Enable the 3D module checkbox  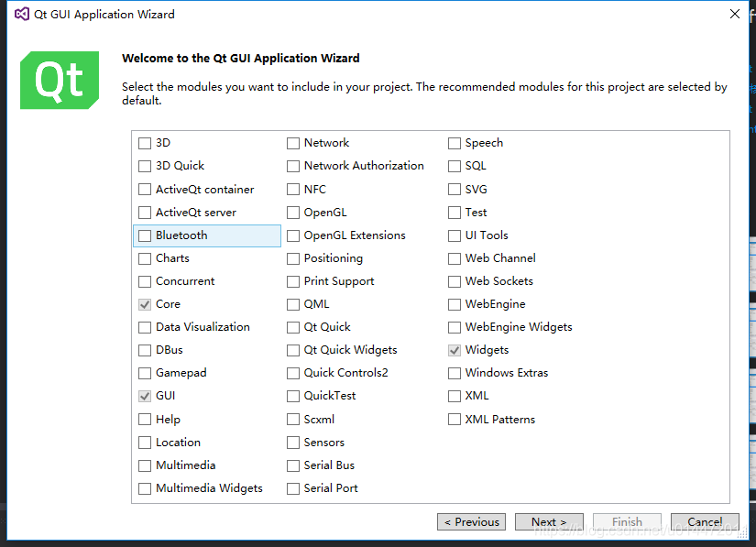[x=145, y=143]
